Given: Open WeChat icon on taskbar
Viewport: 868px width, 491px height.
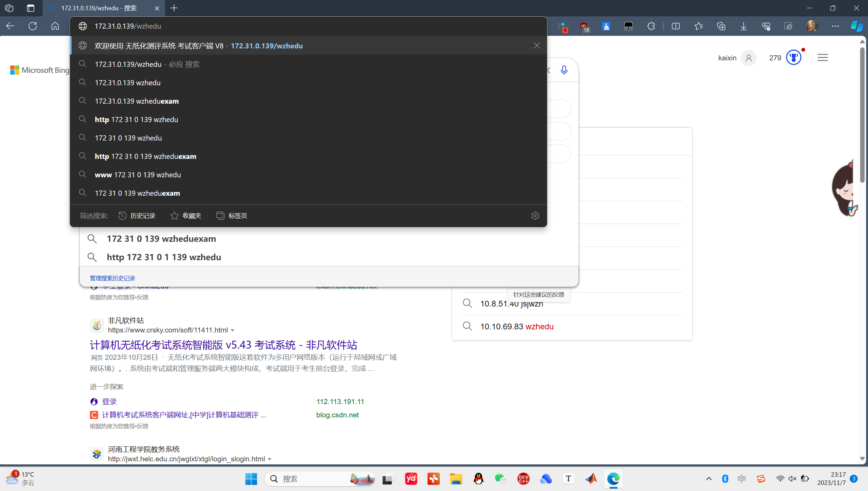Looking at the screenshot, I should (501, 479).
